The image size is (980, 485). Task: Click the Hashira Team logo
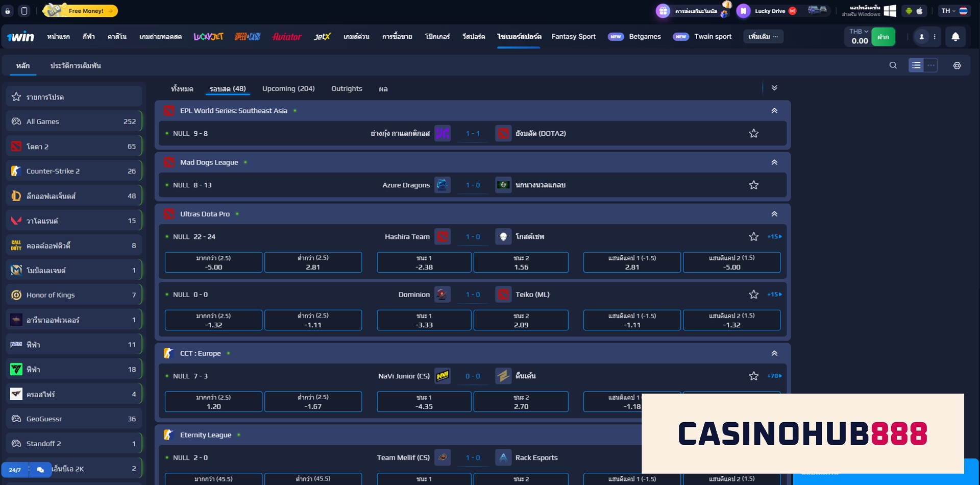click(x=443, y=236)
